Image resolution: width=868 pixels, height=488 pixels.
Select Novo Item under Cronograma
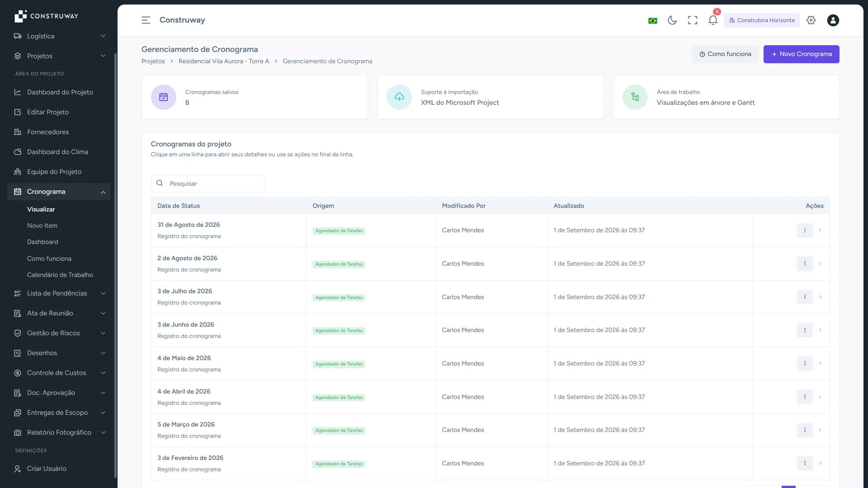point(42,225)
